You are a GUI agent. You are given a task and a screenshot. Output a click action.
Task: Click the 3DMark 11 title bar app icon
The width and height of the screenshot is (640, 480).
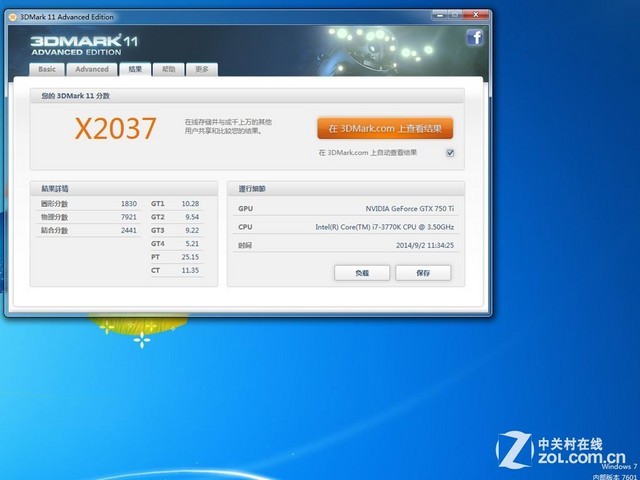point(13,17)
